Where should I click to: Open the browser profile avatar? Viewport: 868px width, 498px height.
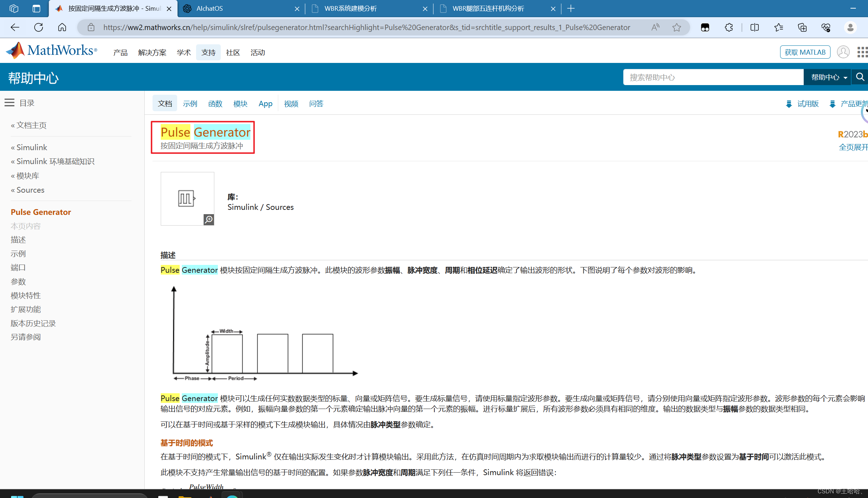[850, 28]
